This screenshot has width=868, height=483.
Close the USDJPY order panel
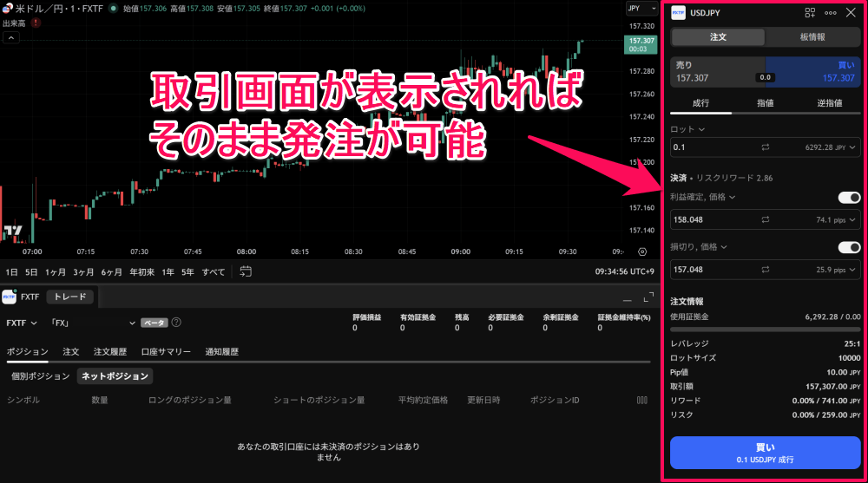pyautogui.click(x=851, y=12)
